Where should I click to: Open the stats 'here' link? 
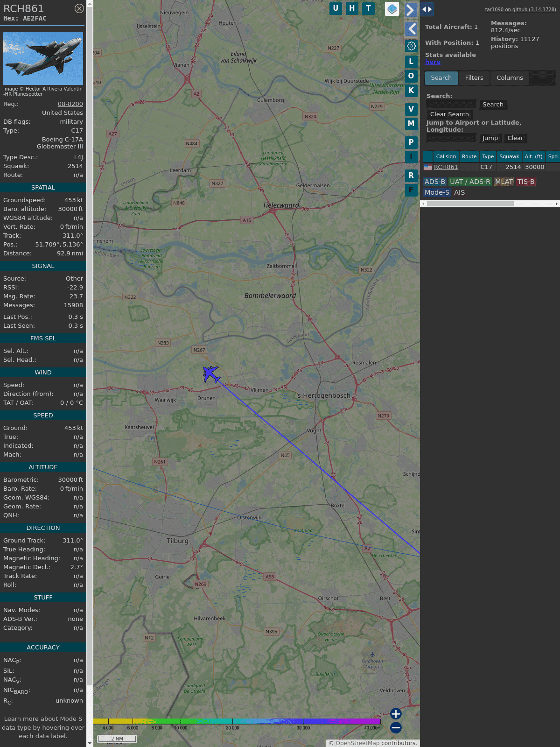click(433, 62)
